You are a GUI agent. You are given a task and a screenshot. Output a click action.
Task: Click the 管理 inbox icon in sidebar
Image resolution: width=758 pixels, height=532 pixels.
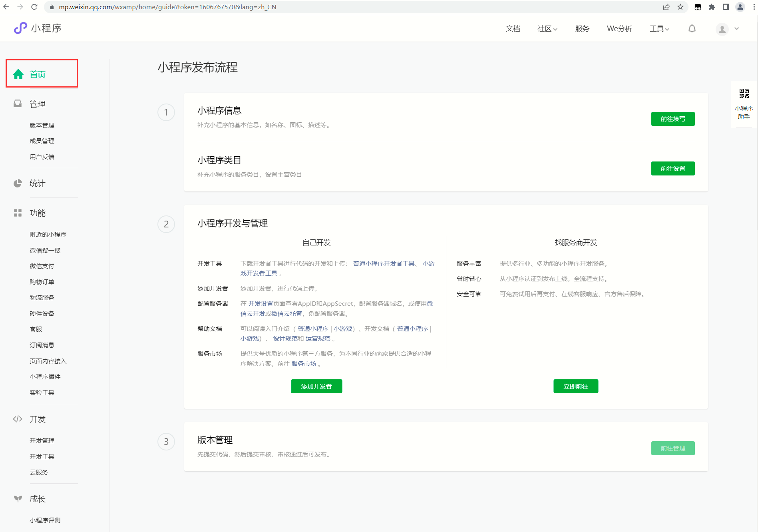[18, 104]
